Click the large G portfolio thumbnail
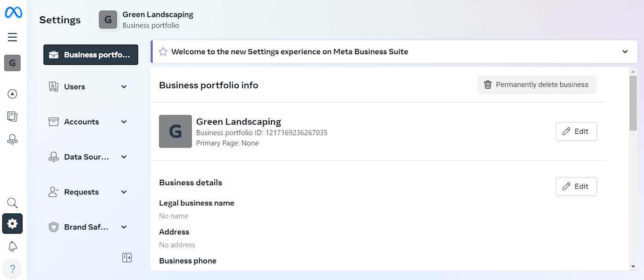 click(x=175, y=131)
